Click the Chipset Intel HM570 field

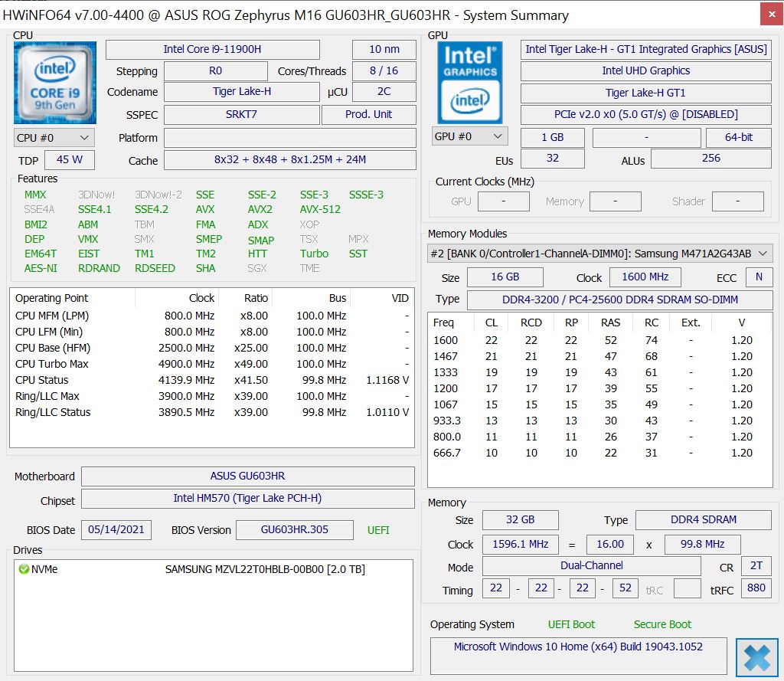247,499
